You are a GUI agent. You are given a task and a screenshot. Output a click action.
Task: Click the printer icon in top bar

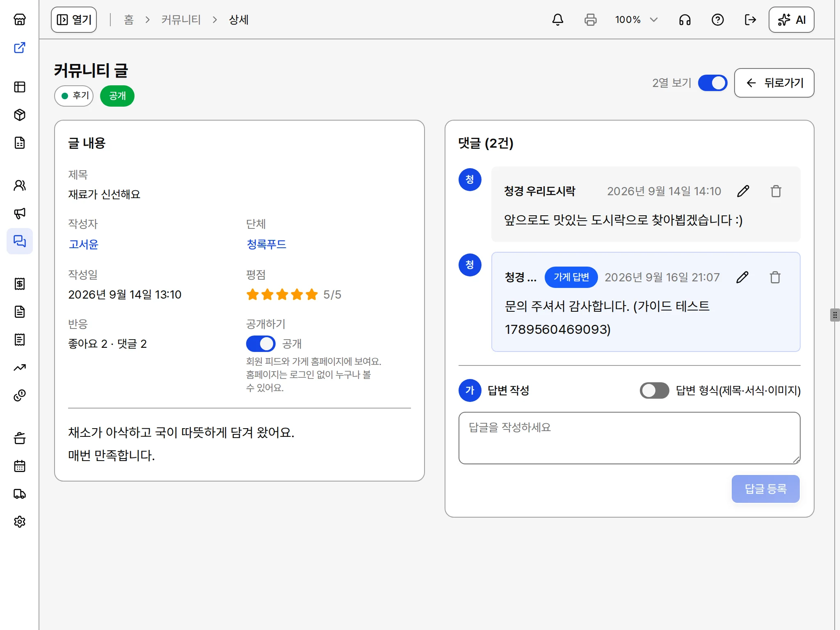[x=590, y=20]
